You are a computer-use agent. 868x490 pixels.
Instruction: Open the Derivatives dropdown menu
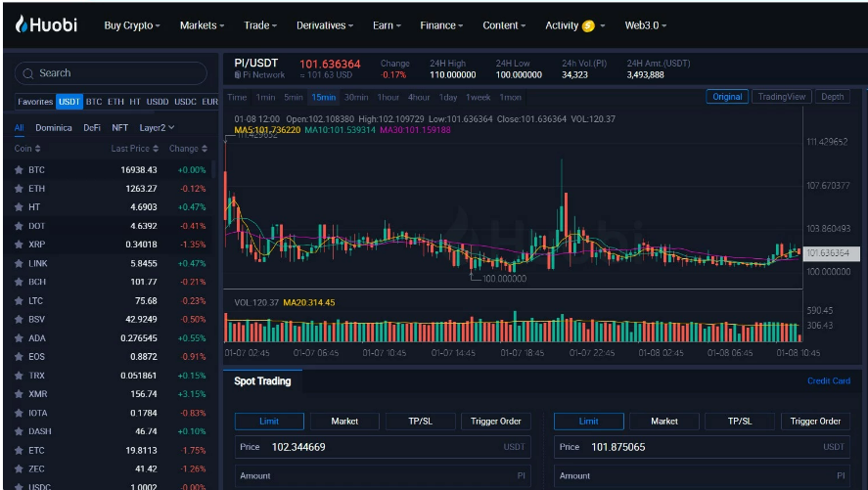324,25
